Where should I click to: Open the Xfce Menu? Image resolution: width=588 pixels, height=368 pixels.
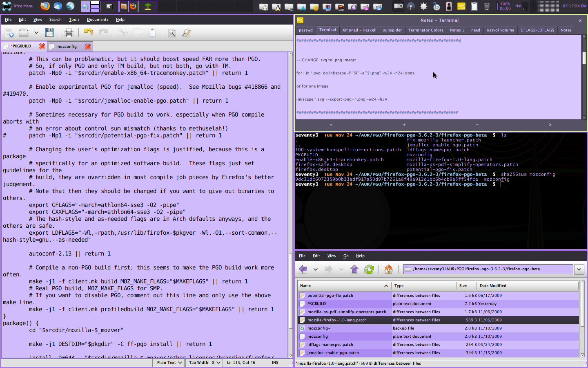click(18, 6)
